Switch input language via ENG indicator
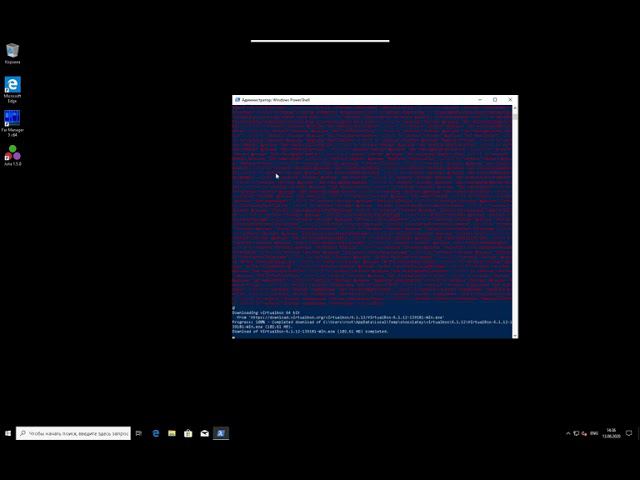This screenshot has height=480, width=640. (x=594, y=433)
